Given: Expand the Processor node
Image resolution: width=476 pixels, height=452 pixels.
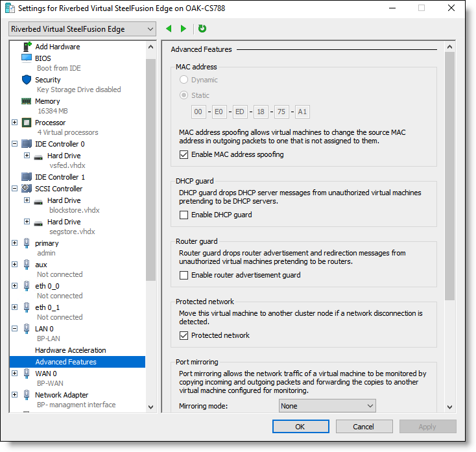Looking at the screenshot, I should pos(14,122).
